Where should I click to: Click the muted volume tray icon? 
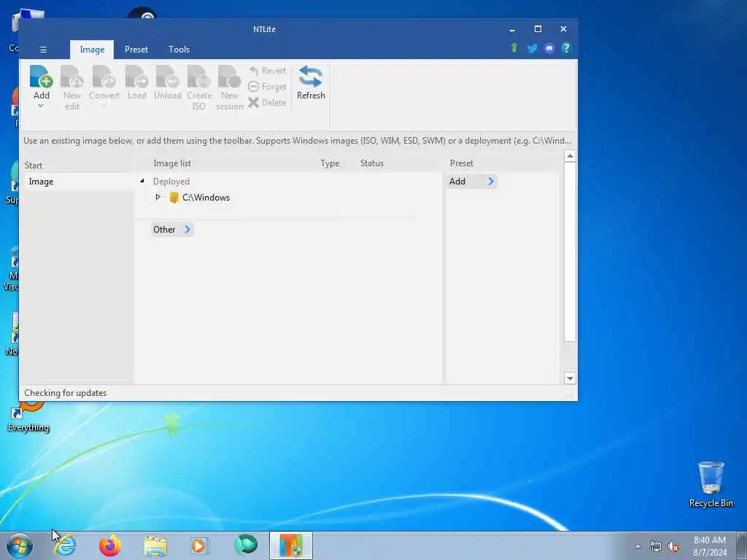(x=673, y=547)
